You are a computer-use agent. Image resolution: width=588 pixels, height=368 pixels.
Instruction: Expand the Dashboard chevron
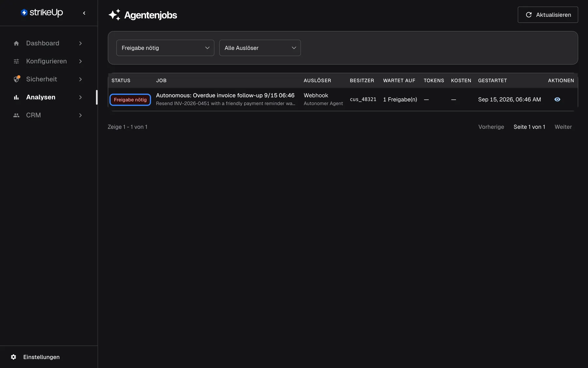(80, 43)
